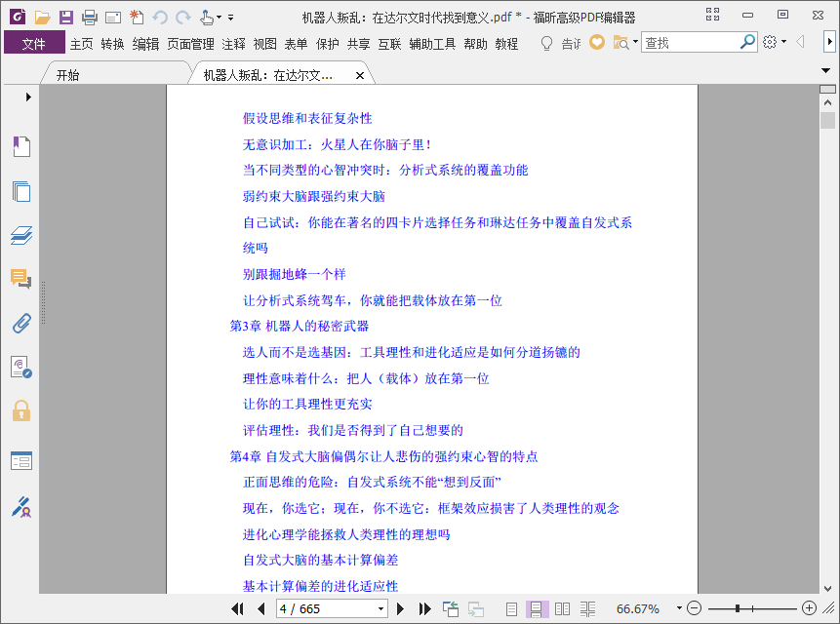Open the 页面管理 ribbon tab
Image resolution: width=840 pixels, height=624 pixels.
tap(190, 44)
